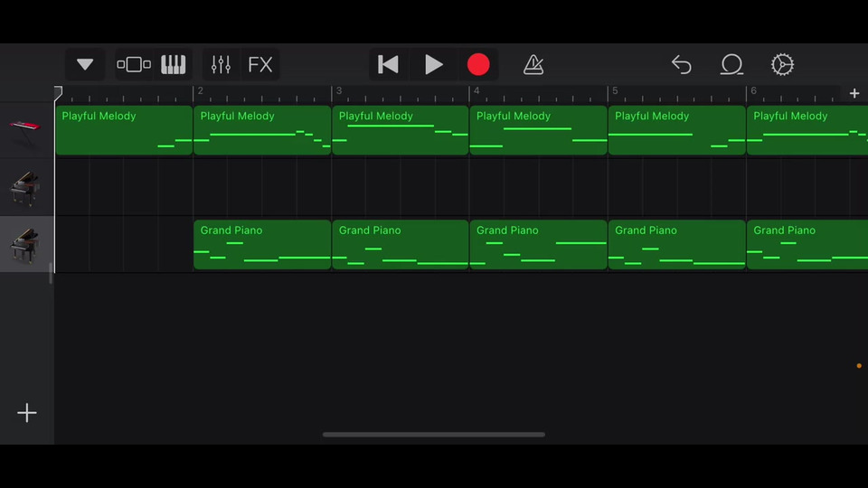Viewport: 868px width, 488px height.
Task: Click bar 4 on the ruler
Action: 476,90
